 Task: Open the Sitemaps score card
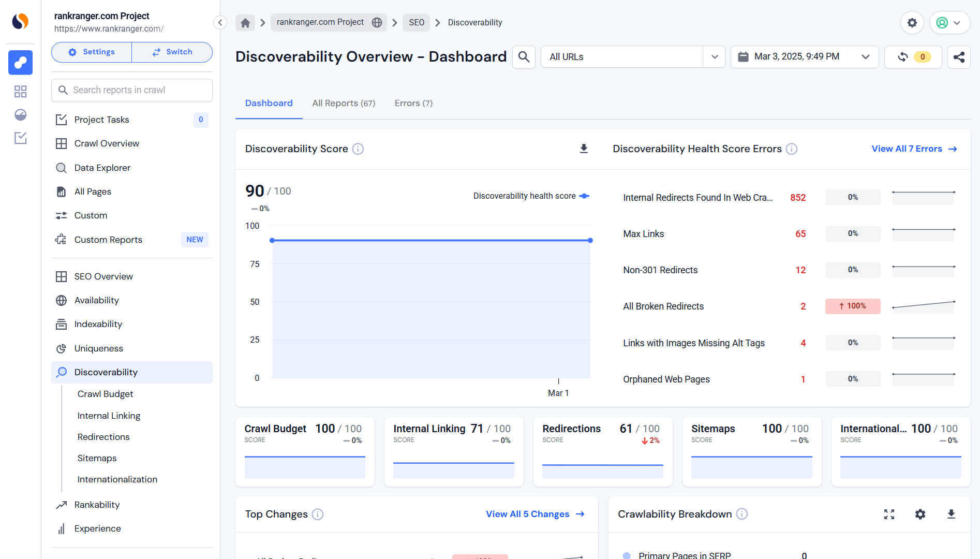point(752,452)
